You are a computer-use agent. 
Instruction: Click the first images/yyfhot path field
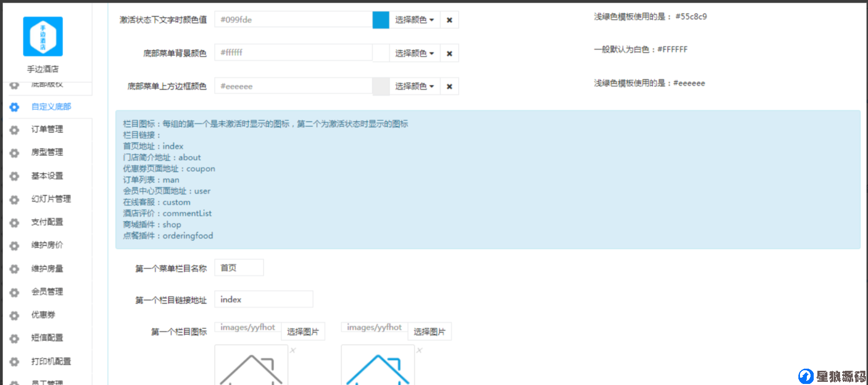tap(248, 328)
